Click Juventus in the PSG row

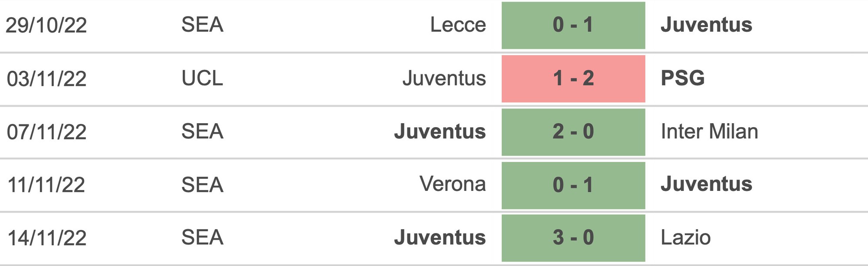coord(444,78)
